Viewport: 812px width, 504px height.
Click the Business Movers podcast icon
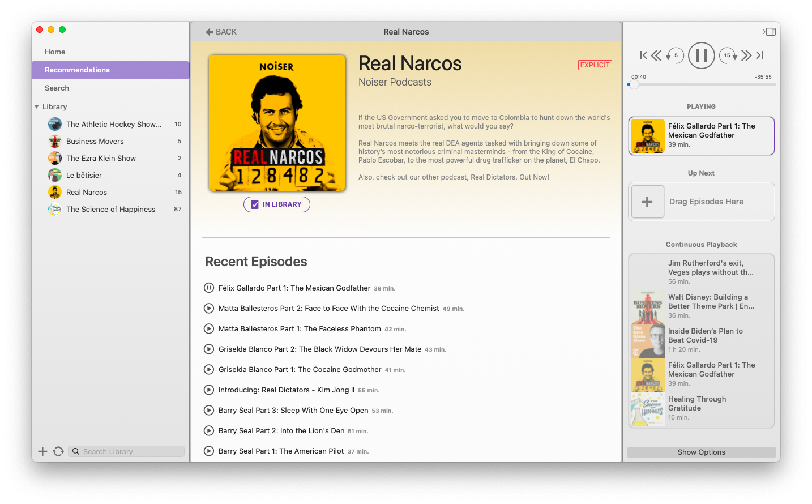(x=55, y=141)
